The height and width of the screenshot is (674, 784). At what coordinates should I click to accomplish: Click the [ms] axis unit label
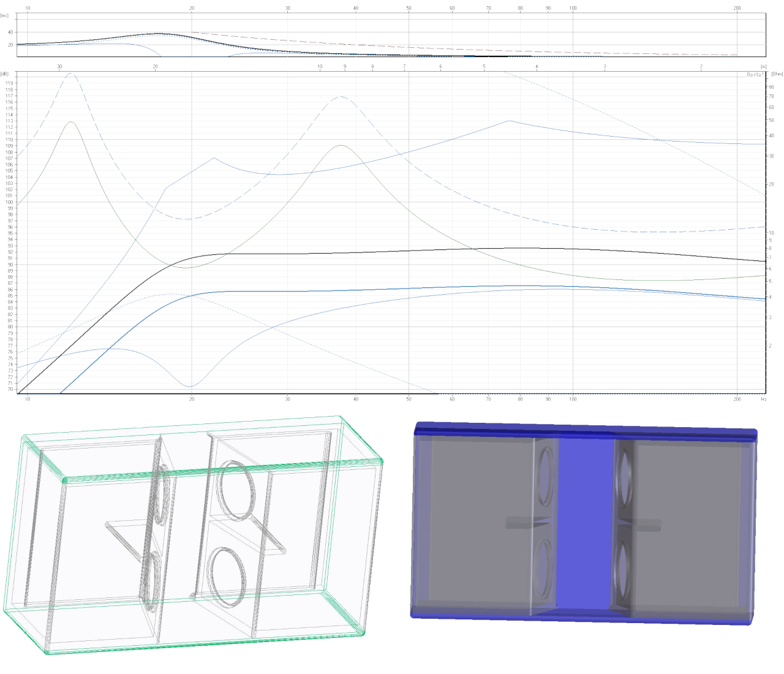pos(5,15)
